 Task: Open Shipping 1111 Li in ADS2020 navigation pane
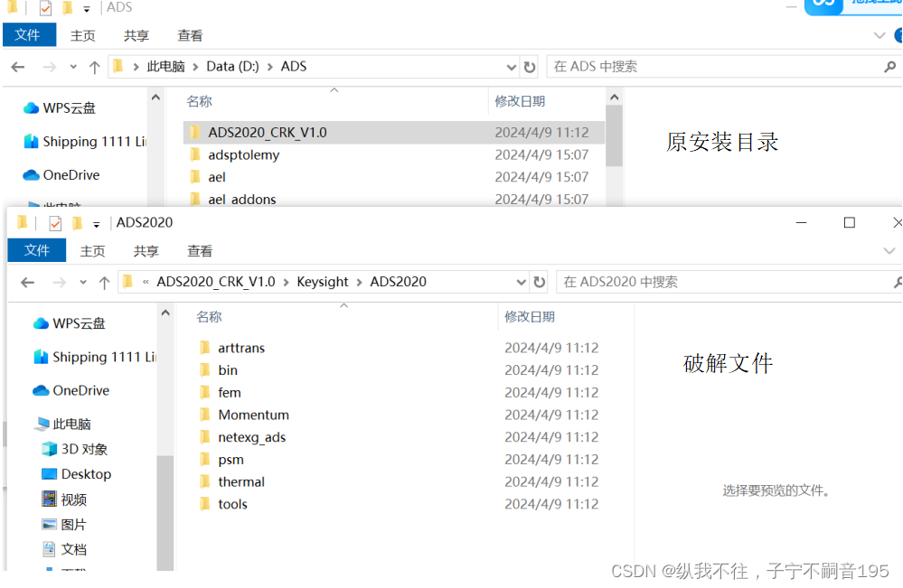click(94, 357)
